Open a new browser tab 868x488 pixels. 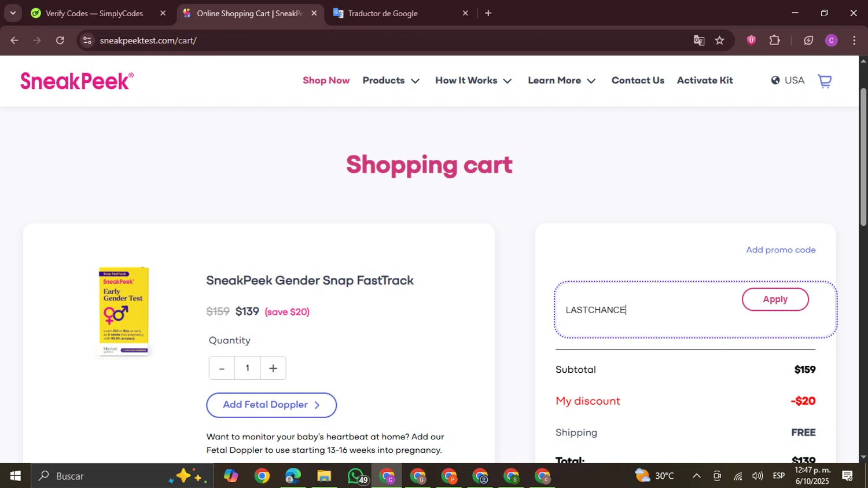(x=488, y=13)
